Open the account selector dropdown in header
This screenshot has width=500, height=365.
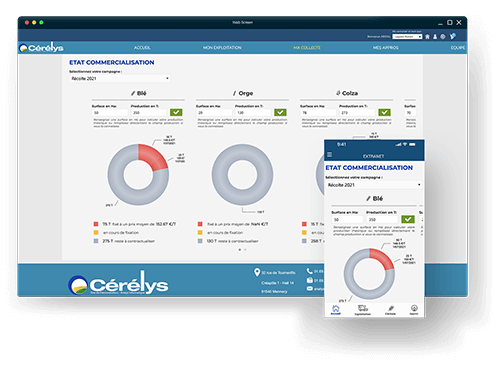pyautogui.click(x=407, y=37)
